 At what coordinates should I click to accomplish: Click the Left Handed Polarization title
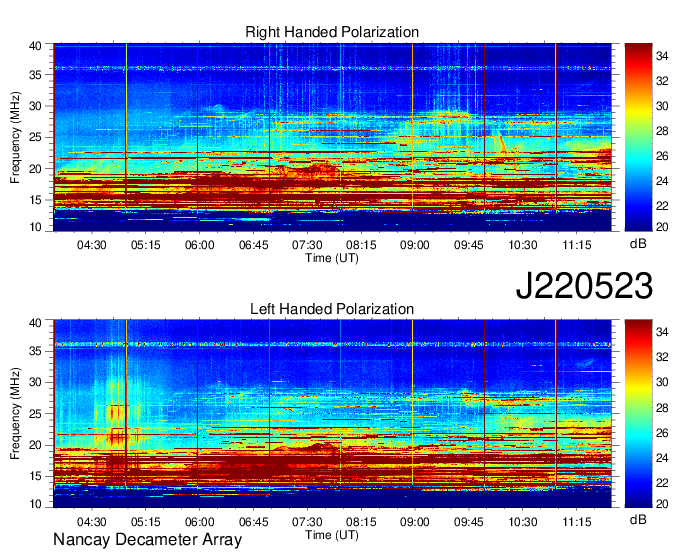332,309
